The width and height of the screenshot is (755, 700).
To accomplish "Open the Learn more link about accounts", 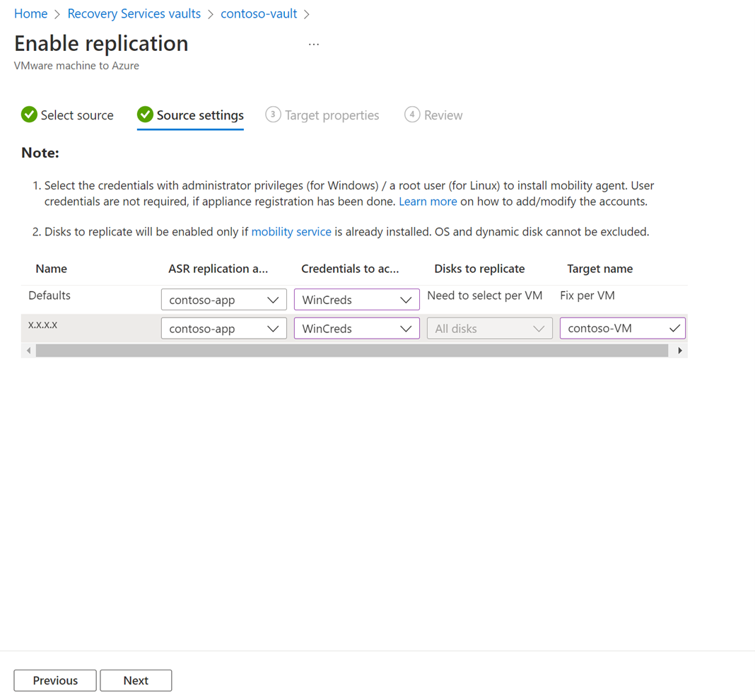I will pos(428,202).
